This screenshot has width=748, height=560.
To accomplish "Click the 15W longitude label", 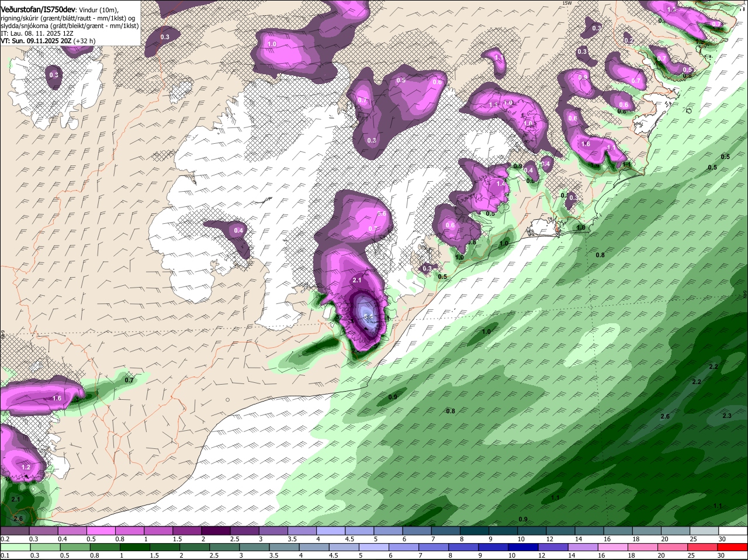I will (566, 3).
